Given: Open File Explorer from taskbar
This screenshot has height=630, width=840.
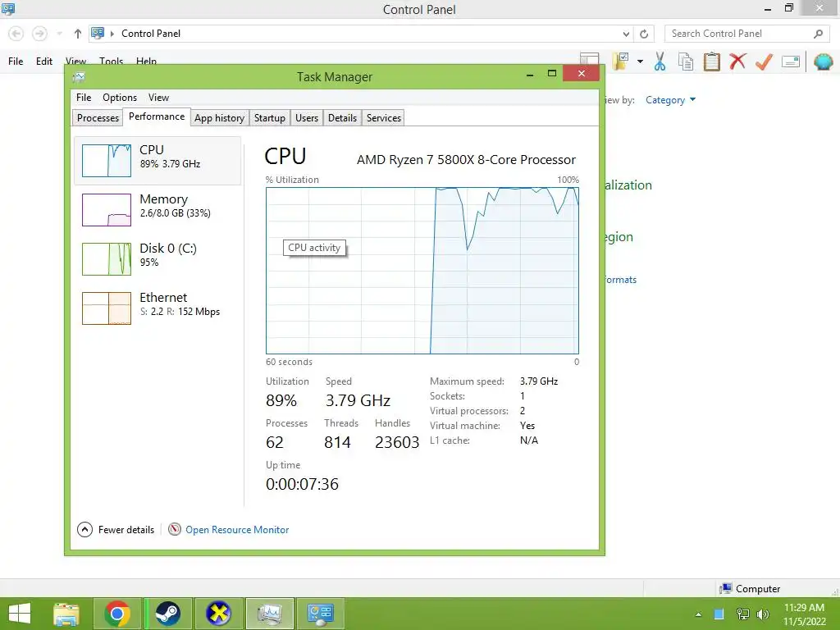Looking at the screenshot, I should (x=66, y=614).
